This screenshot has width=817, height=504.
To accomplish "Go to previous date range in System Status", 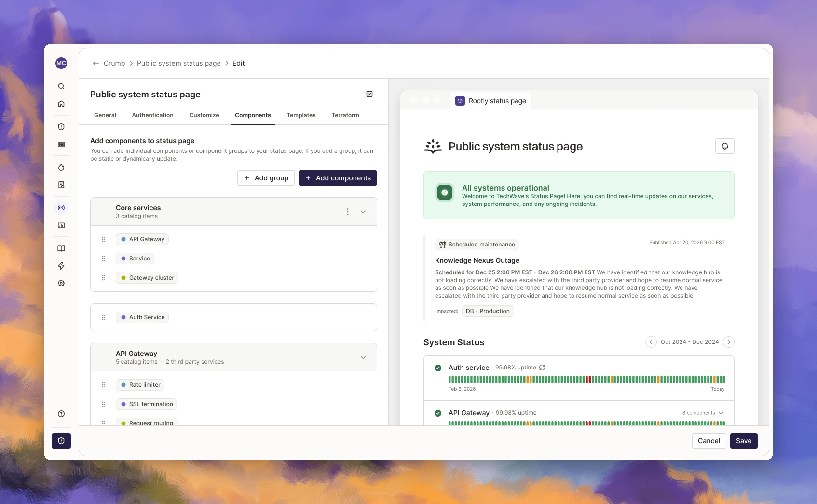I will 651,342.
